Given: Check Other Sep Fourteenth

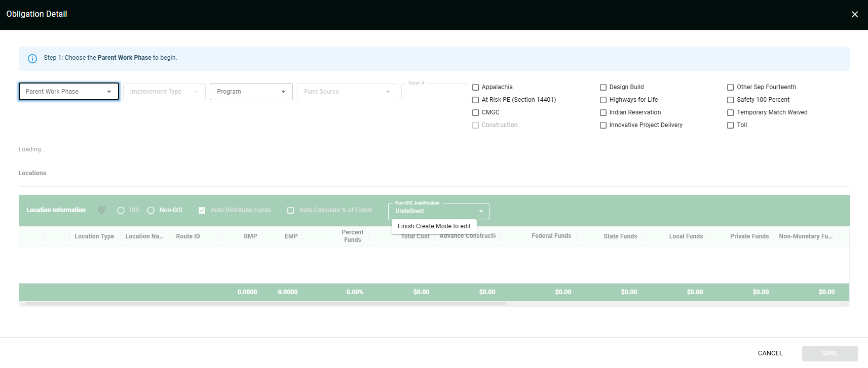Looking at the screenshot, I should [x=730, y=87].
